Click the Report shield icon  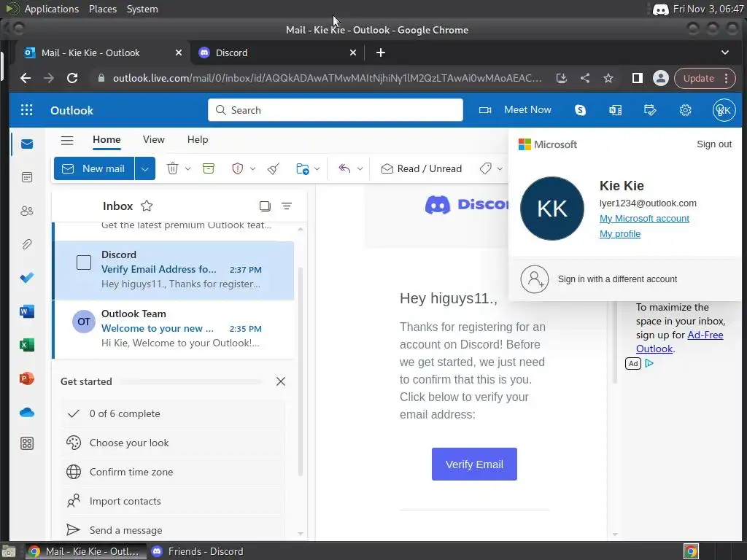point(237,168)
